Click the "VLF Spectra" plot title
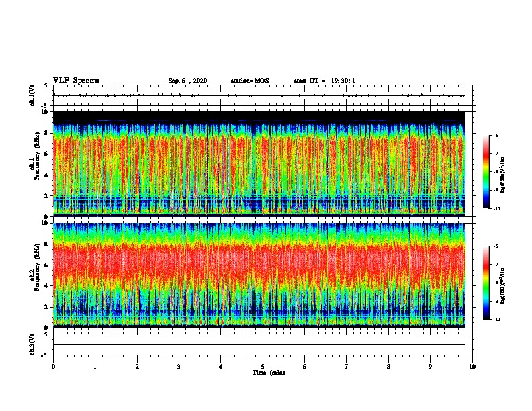 (76, 81)
